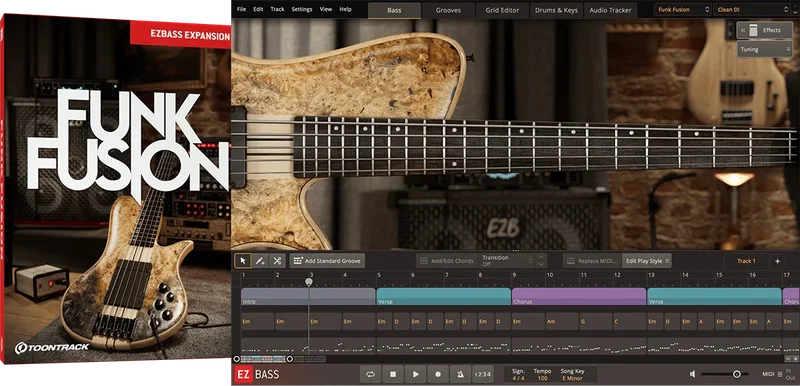The width and height of the screenshot is (800, 386).
Task: Start playback with the play button
Action: [x=415, y=374]
